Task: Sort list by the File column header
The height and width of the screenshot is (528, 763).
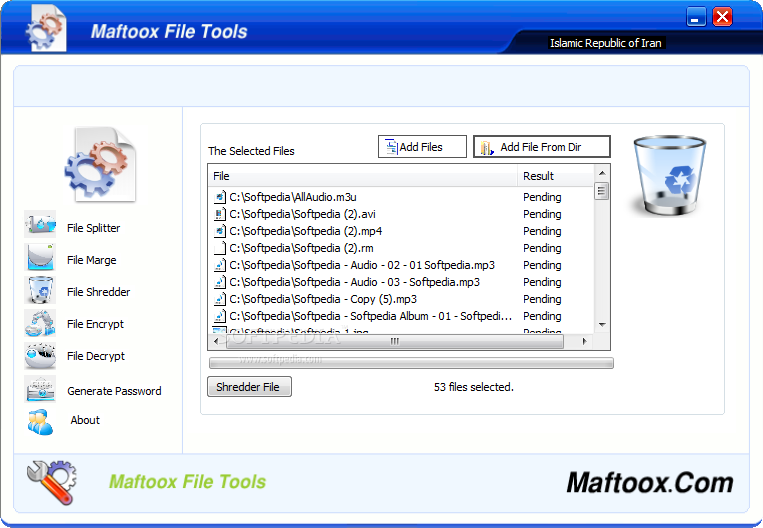Action: pos(363,176)
